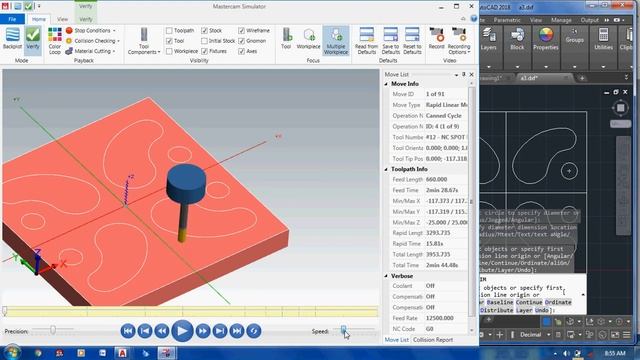Select Multiple Workpiece focus

(336, 41)
